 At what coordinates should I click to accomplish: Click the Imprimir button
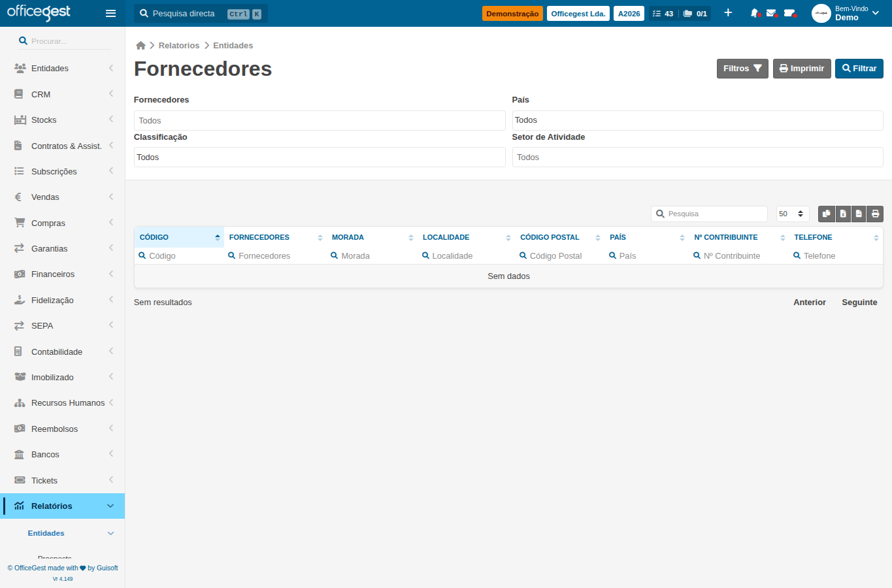click(802, 69)
